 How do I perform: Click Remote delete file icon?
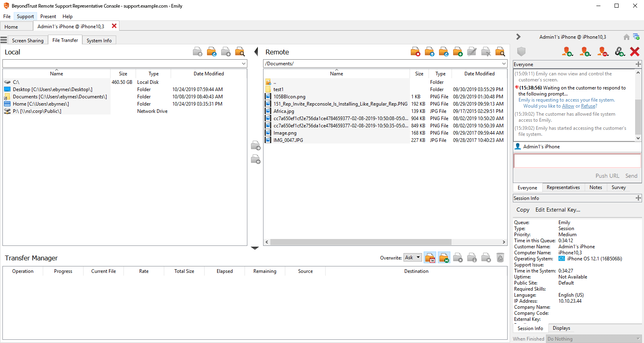coord(486,52)
